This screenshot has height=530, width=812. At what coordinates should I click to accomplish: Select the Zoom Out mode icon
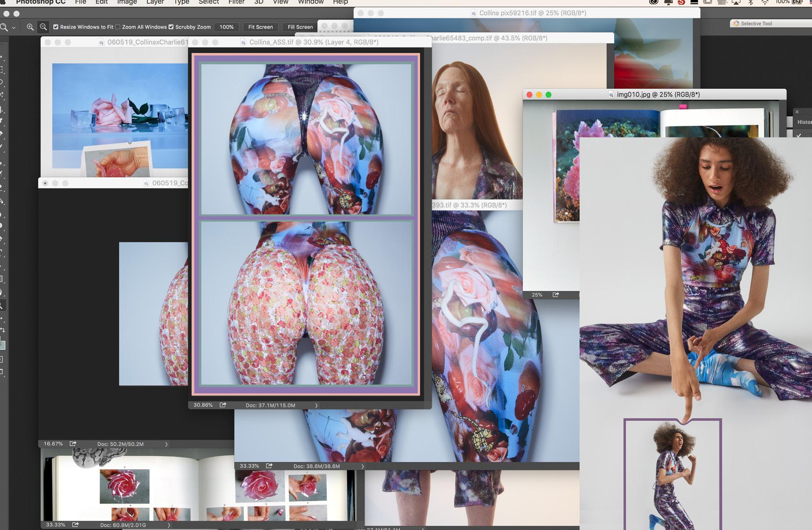tap(43, 27)
